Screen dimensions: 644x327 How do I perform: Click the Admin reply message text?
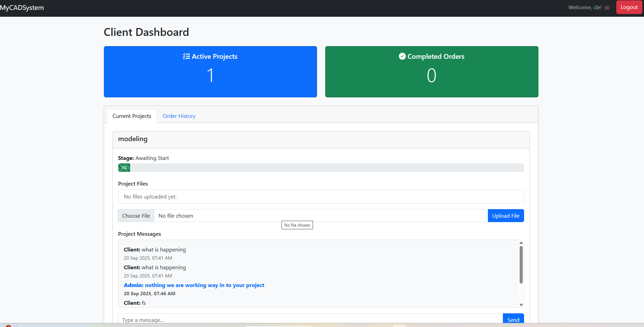[x=194, y=285]
